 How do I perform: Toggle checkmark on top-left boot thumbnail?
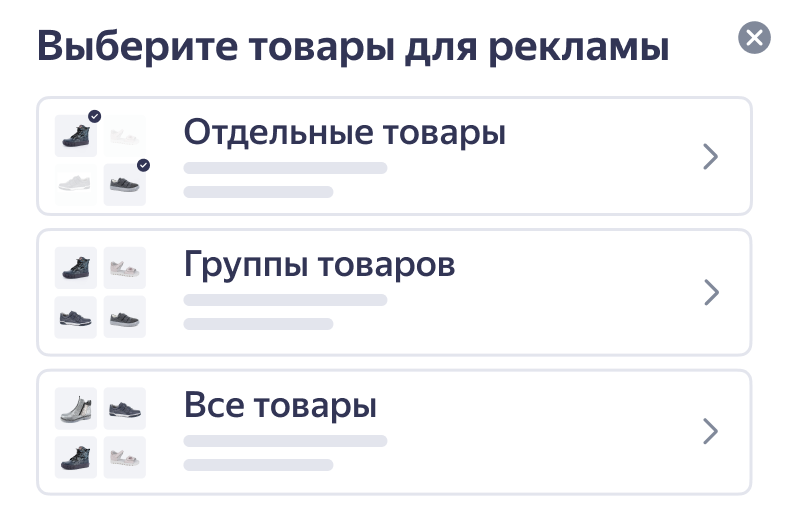point(94,116)
